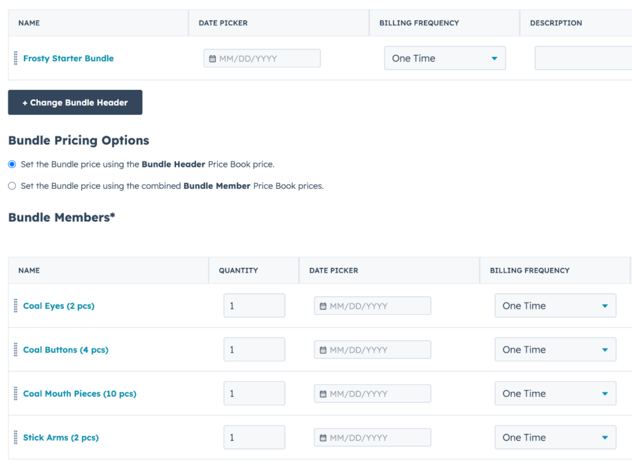Click quantity field for Coal Eyes
Screen dimensions: 632x467
(254, 306)
